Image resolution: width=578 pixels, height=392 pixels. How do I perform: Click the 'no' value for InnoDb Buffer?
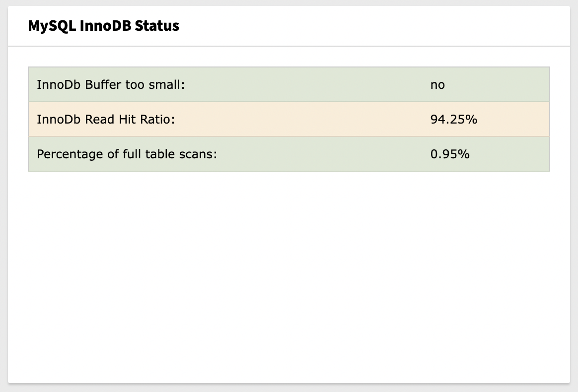tap(437, 84)
